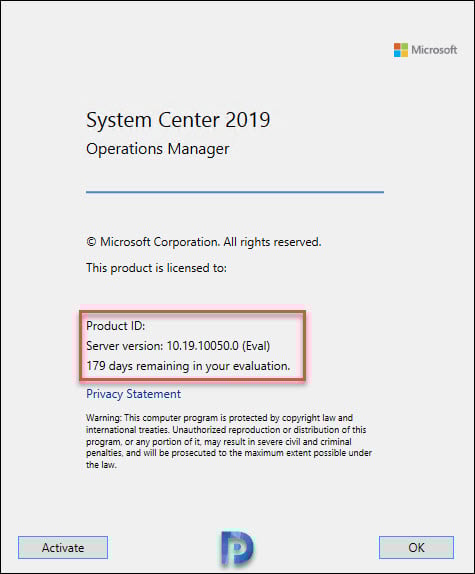
Task: Click the copyright Warning paragraph
Action: click(x=229, y=441)
